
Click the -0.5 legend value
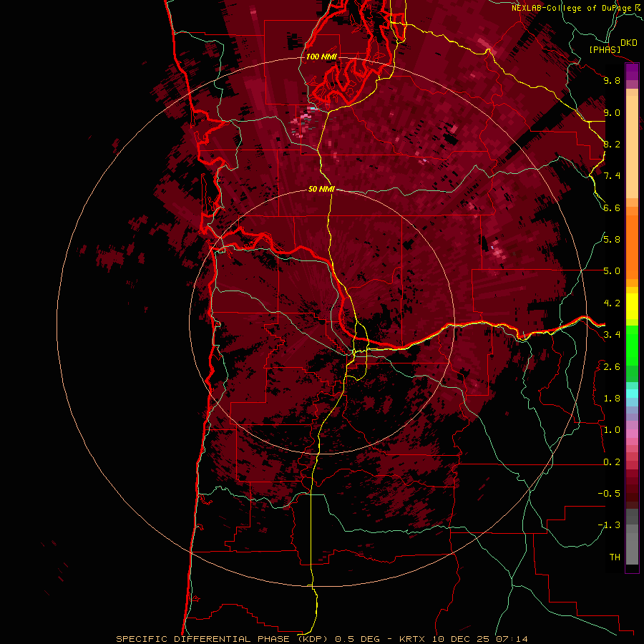609,494
